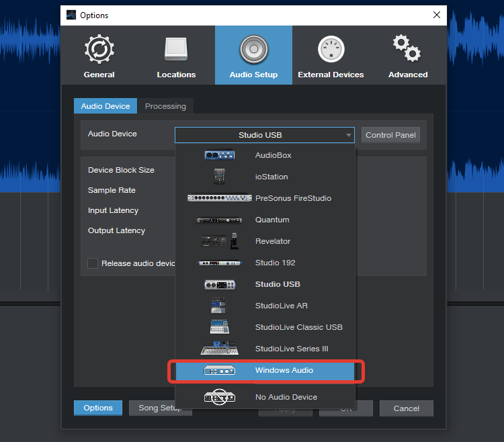
Task: Click the Input Latency label
Action: click(113, 210)
